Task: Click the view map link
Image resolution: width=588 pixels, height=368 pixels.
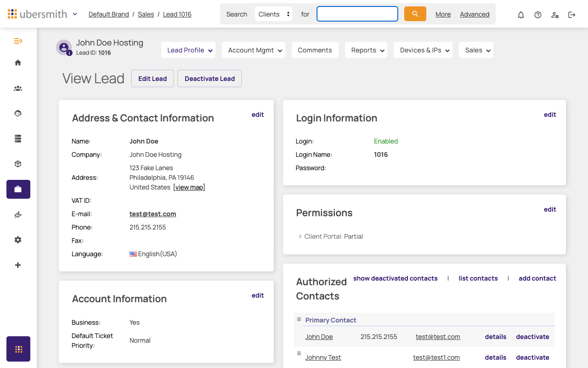Action: 189,187
